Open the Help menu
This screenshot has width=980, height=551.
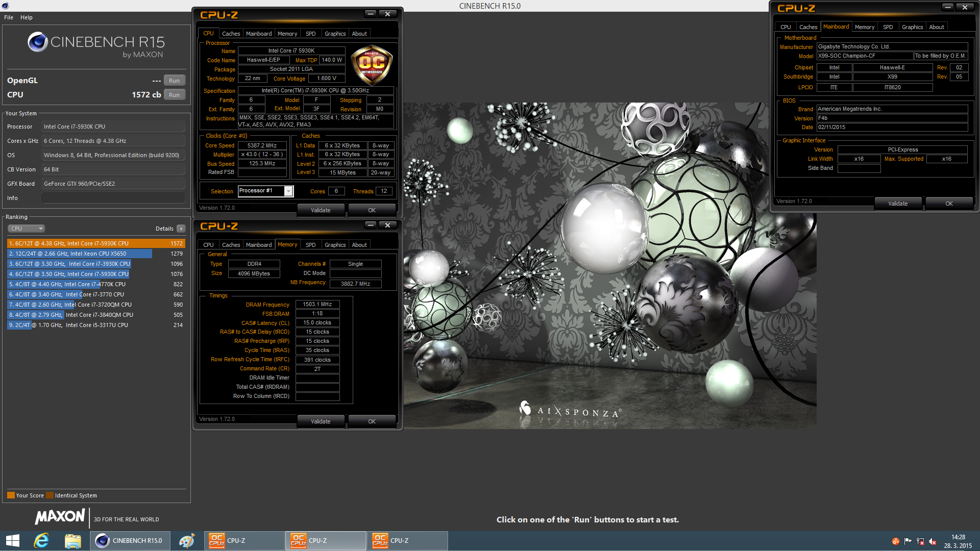(x=27, y=17)
